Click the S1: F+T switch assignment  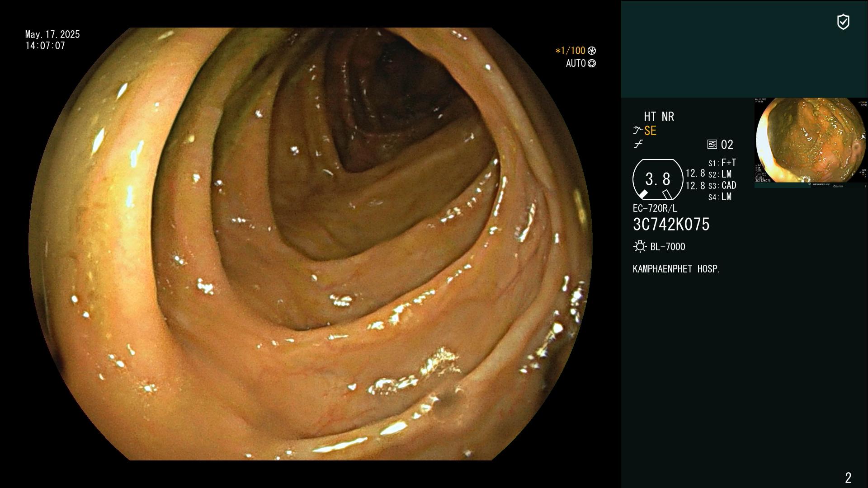click(x=722, y=163)
